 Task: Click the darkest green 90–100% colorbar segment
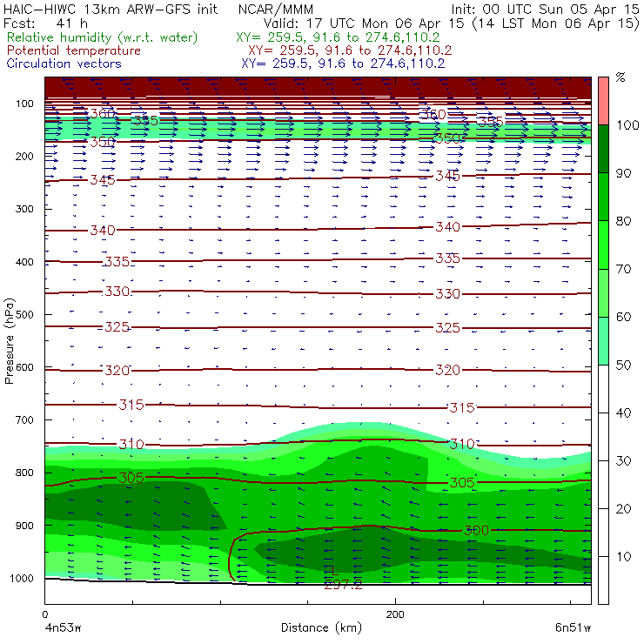point(603,149)
